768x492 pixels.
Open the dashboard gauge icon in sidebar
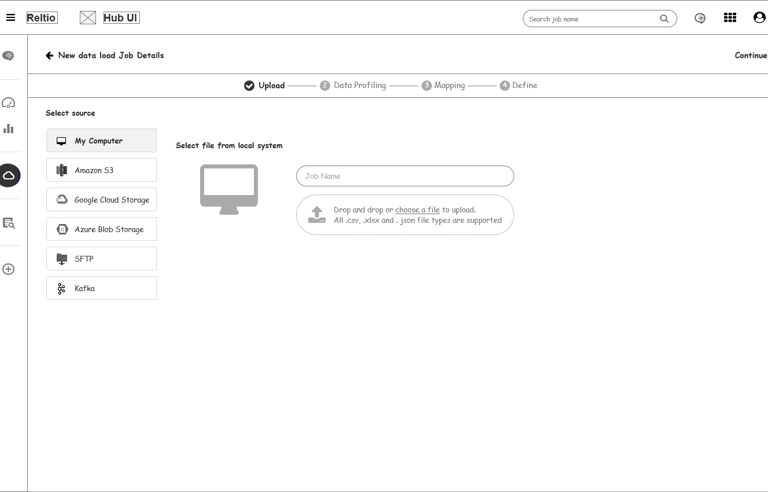click(9, 103)
